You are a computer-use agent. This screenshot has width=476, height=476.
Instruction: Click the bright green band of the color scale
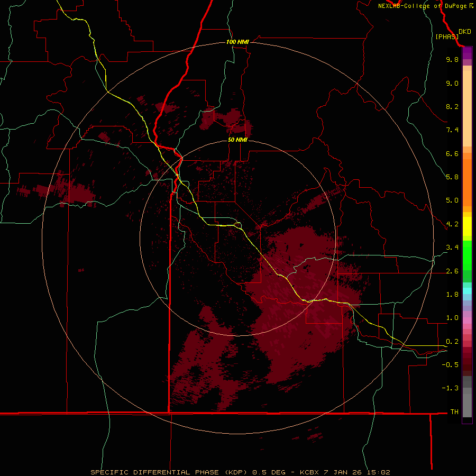467,255
